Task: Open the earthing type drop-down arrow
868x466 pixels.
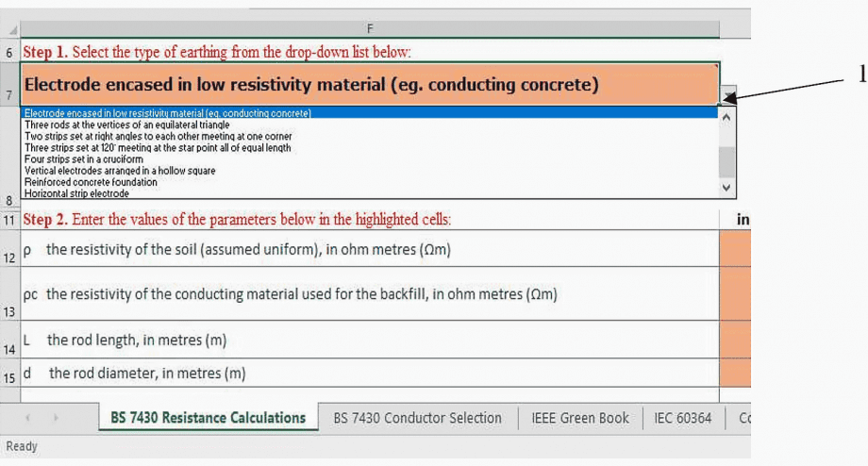Action: click(x=728, y=95)
